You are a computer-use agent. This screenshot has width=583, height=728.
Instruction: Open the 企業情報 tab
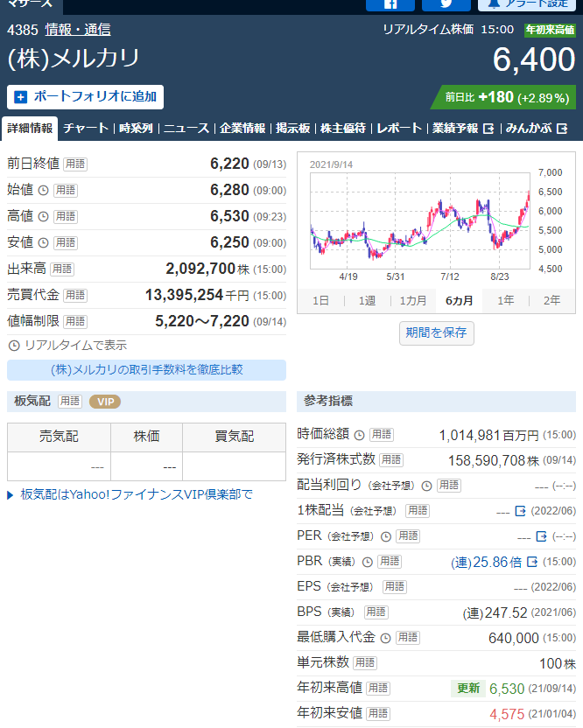coord(242,128)
